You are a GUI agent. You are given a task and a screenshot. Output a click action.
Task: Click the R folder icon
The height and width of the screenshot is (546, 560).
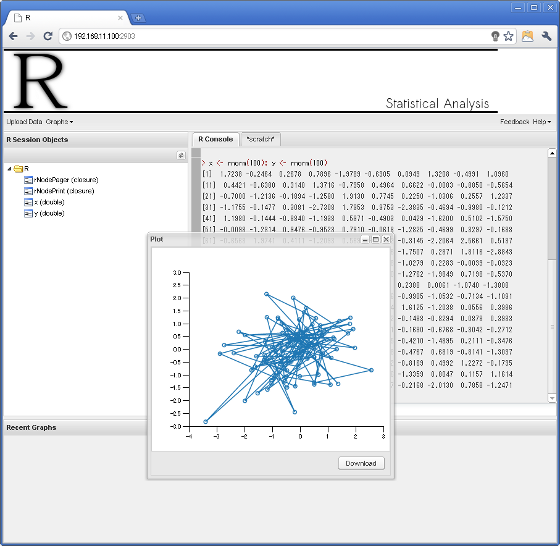(18, 169)
